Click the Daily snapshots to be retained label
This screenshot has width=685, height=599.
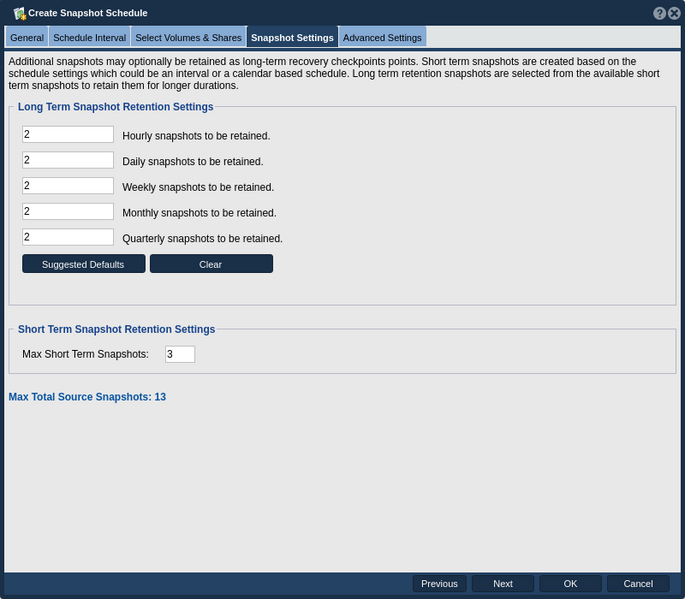[193, 162]
